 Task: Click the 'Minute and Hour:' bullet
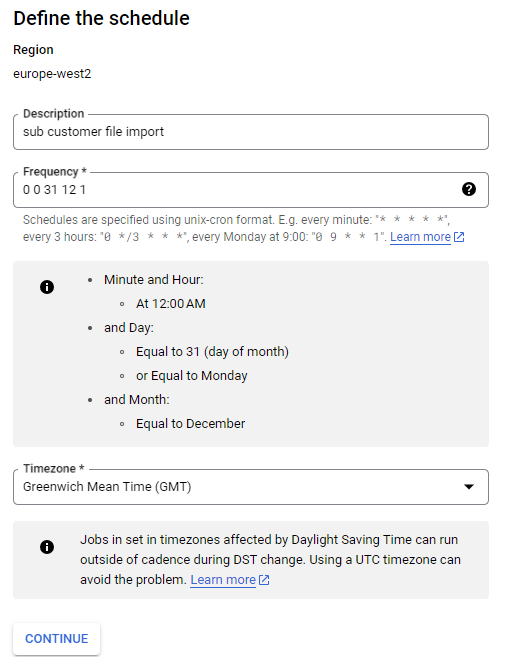click(x=154, y=279)
